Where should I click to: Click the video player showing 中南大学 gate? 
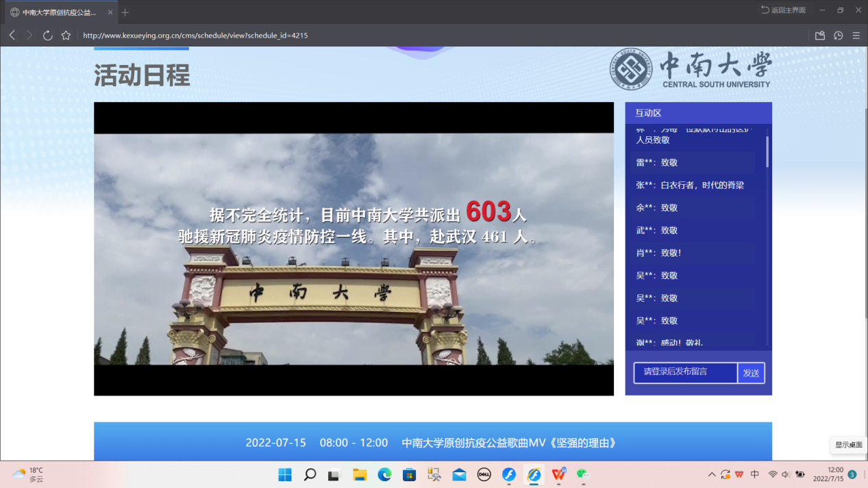[x=354, y=248]
